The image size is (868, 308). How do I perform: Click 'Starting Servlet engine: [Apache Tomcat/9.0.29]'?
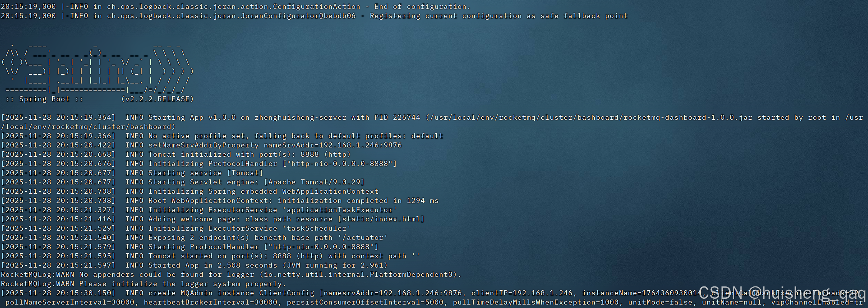tap(256, 182)
